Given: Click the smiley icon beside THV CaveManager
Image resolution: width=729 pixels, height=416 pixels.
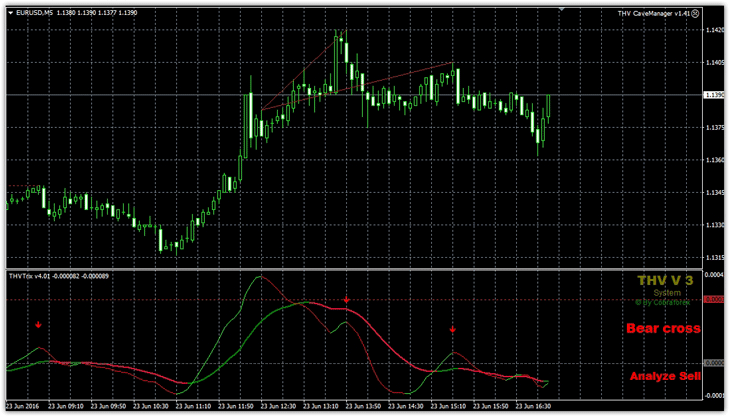Looking at the screenshot, I should pyautogui.click(x=694, y=12).
